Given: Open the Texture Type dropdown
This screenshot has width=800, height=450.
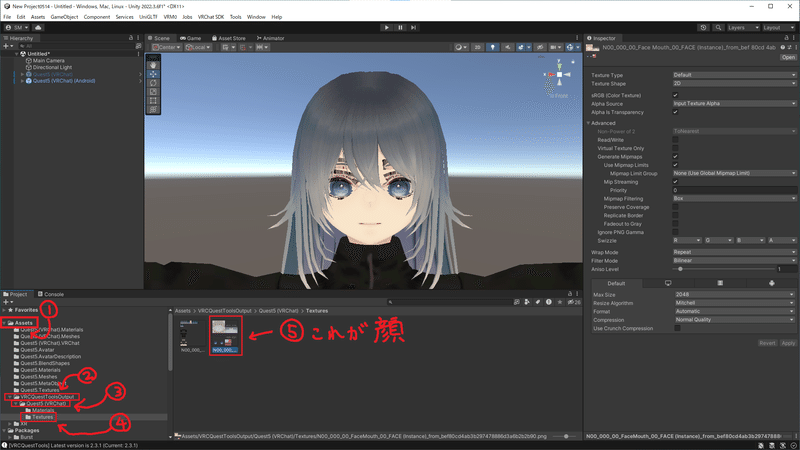Looking at the screenshot, I should 734,75.
